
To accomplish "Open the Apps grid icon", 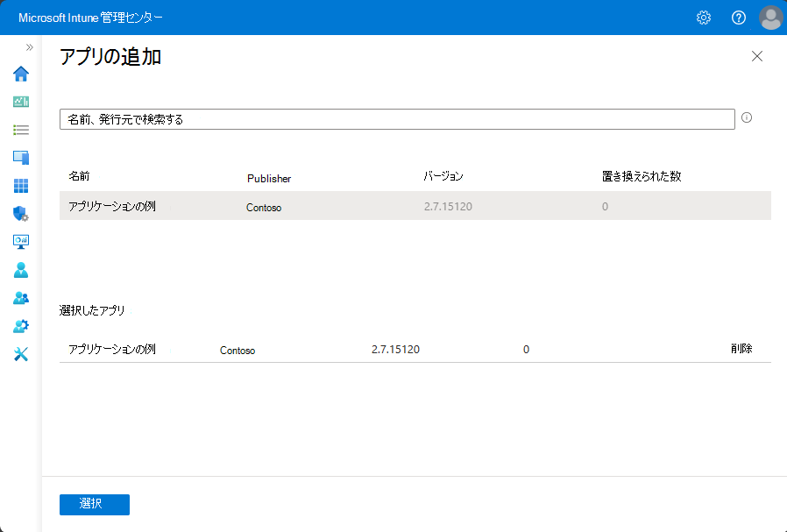I will [x=21, y=186].
